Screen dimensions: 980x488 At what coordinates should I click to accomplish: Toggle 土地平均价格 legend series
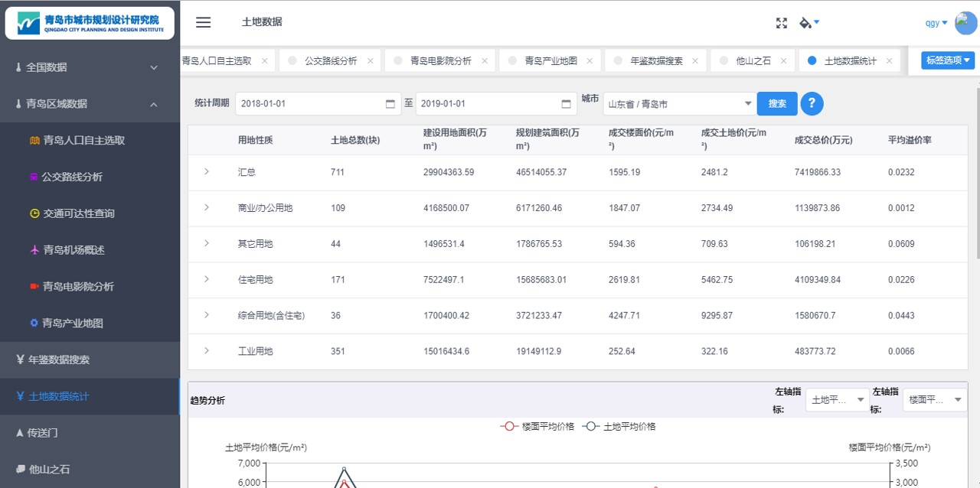[x=619, y=426]
